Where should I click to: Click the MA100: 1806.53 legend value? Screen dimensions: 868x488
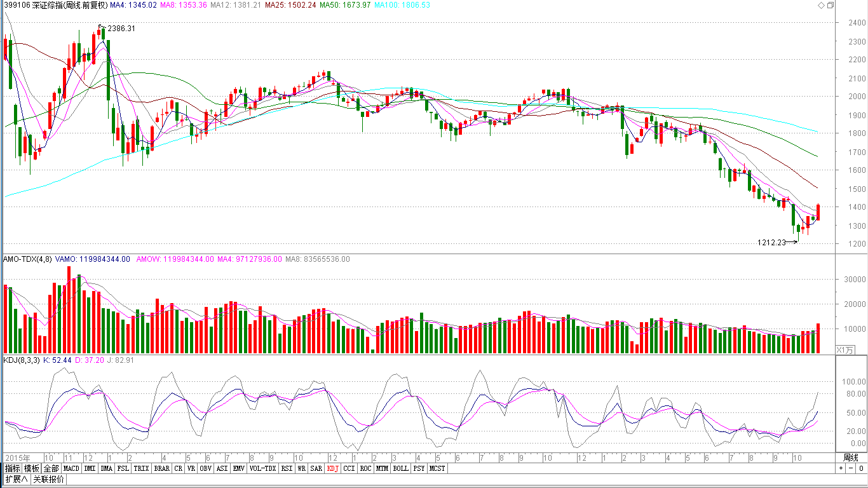pyautogui.click(x=402, y=5)
